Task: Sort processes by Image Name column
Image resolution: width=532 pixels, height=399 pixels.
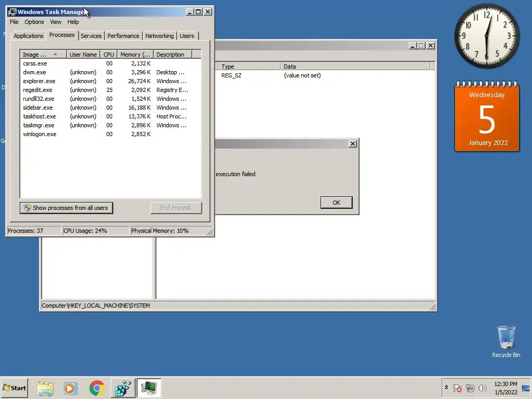Action: point(43,54)
